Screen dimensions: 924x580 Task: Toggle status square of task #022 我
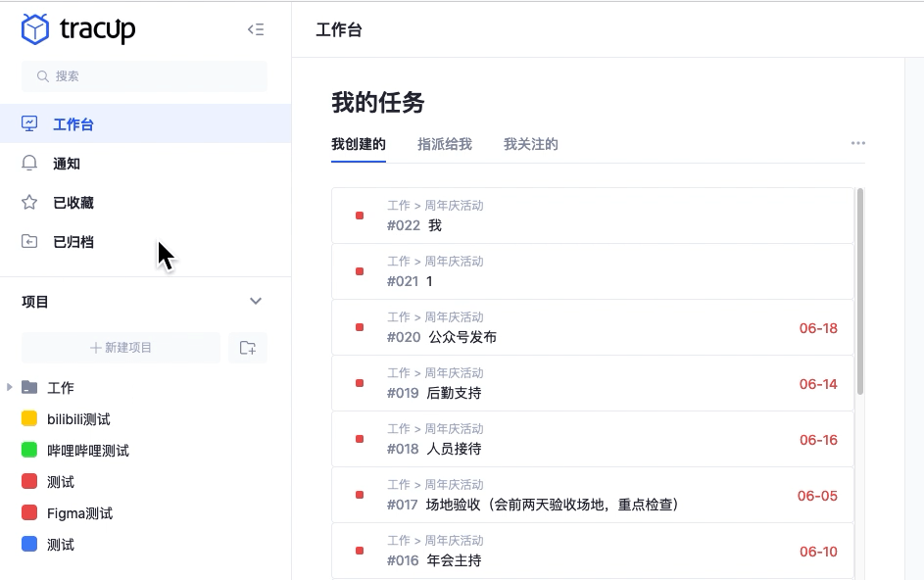[359, 216]
